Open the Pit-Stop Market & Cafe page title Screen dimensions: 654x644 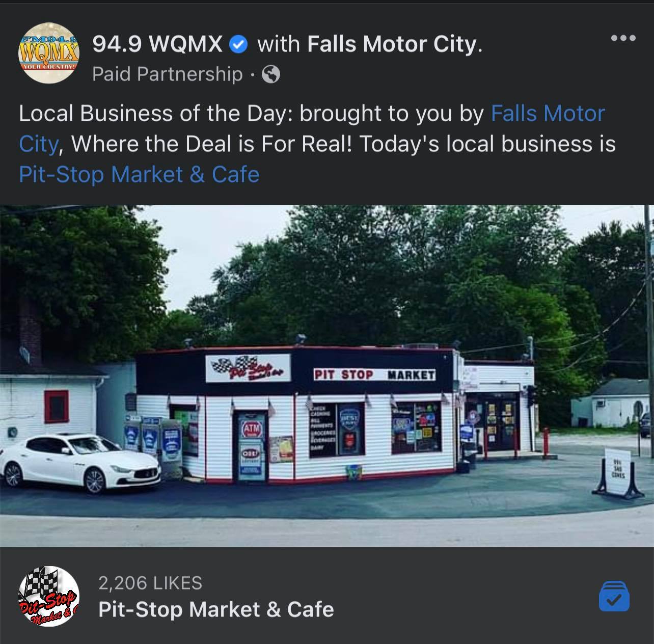coord(216,609)
